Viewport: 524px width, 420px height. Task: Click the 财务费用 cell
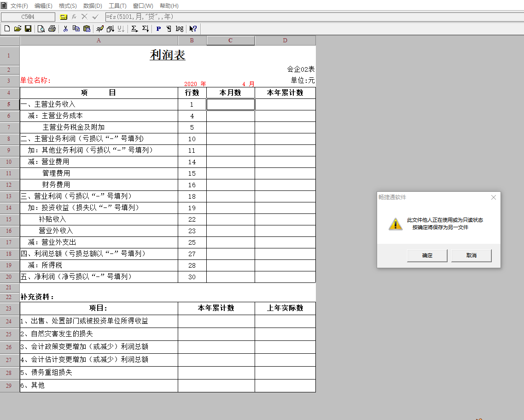point(99,184)
